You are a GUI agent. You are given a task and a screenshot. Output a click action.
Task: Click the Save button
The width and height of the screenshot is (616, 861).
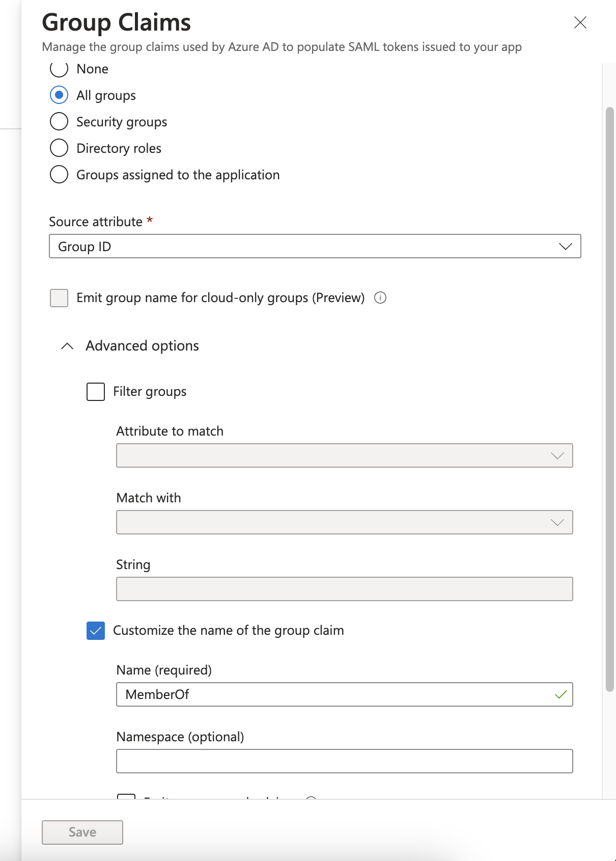click(82, 832)
